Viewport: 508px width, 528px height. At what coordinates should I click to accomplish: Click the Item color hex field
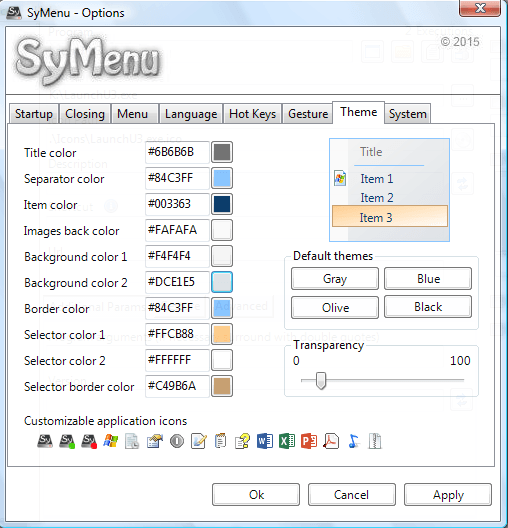(x=177, y=204)
